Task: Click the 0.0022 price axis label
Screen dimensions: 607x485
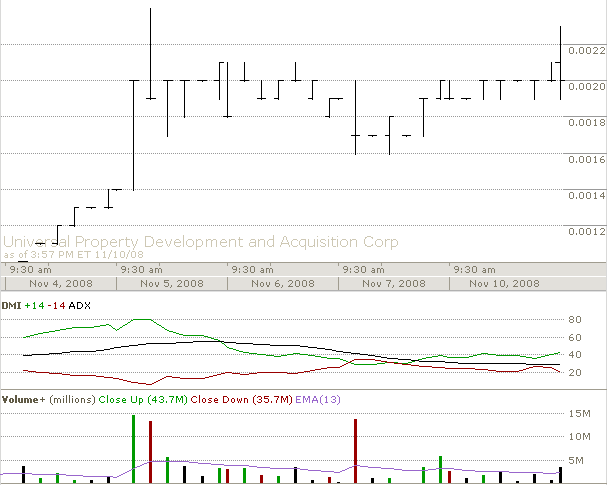Action: click(x=585, y=50)
